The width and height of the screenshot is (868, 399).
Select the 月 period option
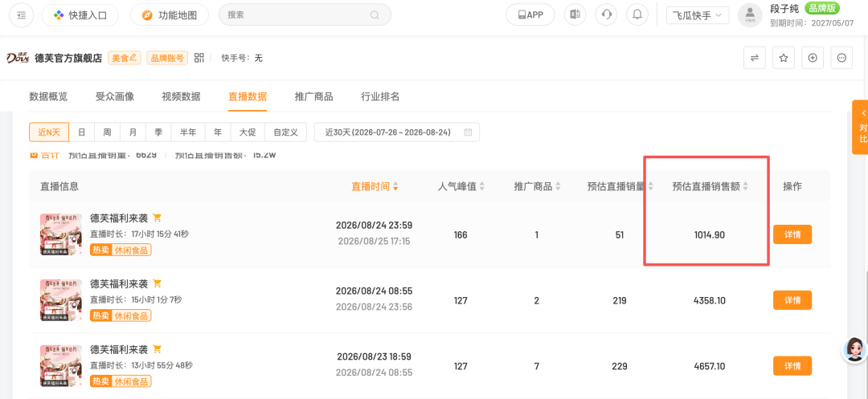[133, 132]
